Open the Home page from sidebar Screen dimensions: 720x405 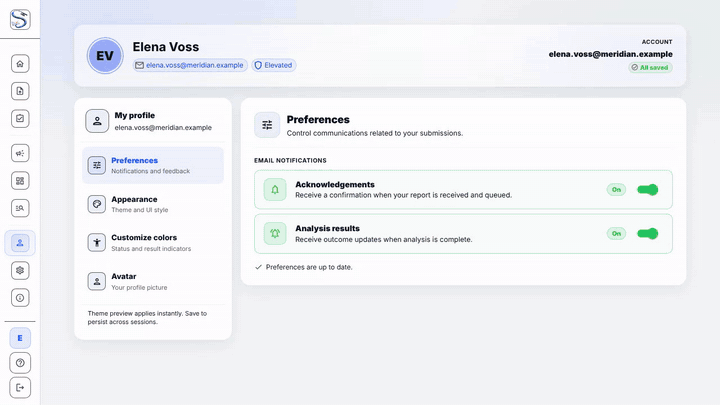[x=20, y=63]
